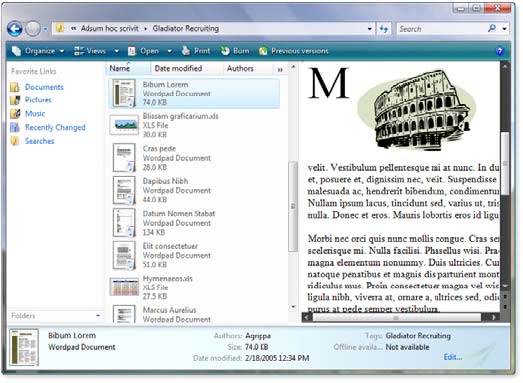Click the Hymenaeos.xls file name
Viewport: 523px width, 383px height.
tap(167, 278)
